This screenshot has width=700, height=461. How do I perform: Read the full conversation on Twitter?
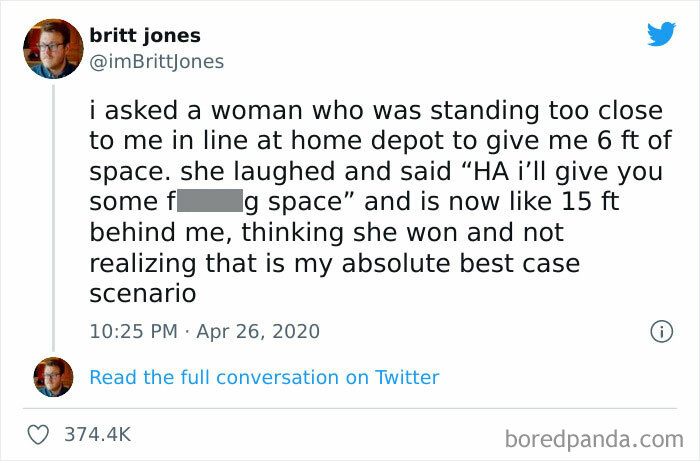(x=264, y=377)
